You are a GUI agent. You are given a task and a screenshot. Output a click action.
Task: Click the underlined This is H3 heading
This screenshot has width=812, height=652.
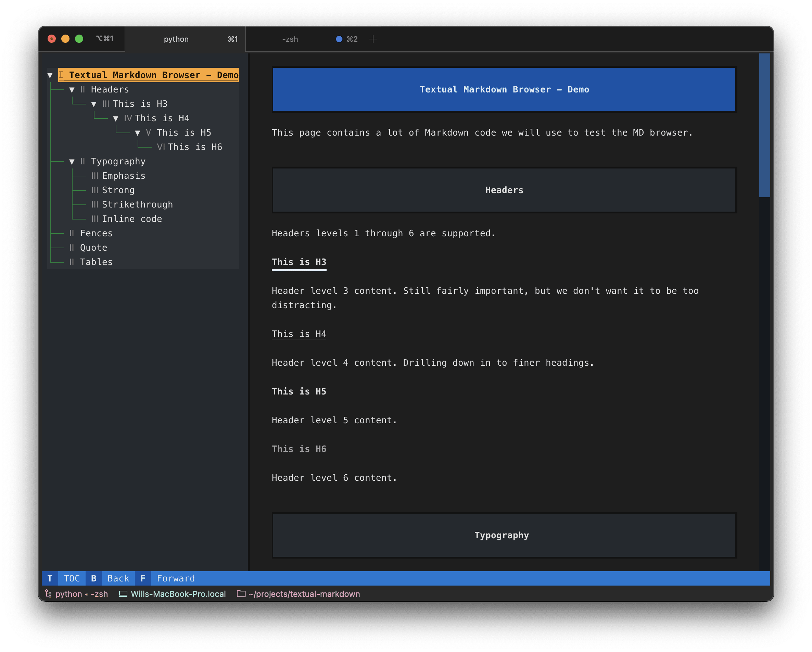click(x=299, y=262)
